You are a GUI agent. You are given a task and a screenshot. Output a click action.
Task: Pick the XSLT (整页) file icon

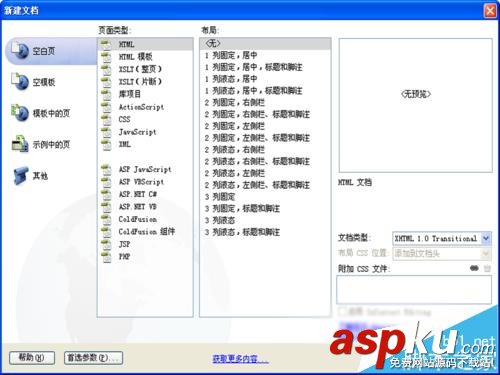click(106, 69)
